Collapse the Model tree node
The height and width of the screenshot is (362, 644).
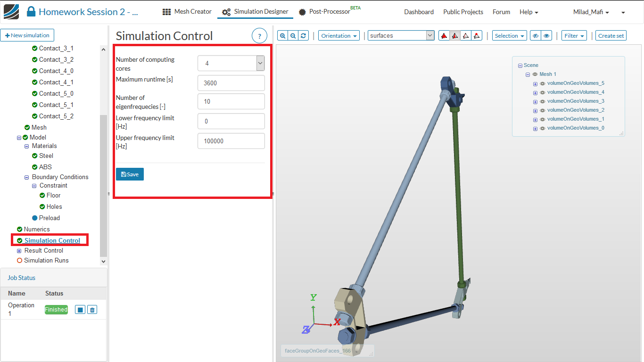pyautogui.click(x=19, y=138)
